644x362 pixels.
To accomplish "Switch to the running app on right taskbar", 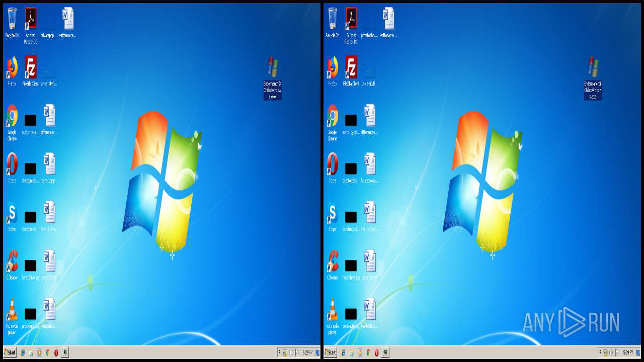I will 385,352.
